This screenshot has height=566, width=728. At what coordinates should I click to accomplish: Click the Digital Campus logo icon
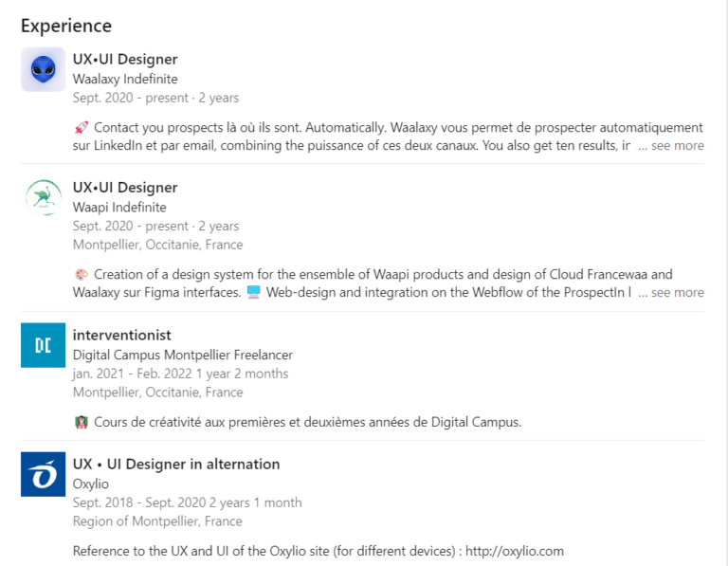tap(43, 345)
